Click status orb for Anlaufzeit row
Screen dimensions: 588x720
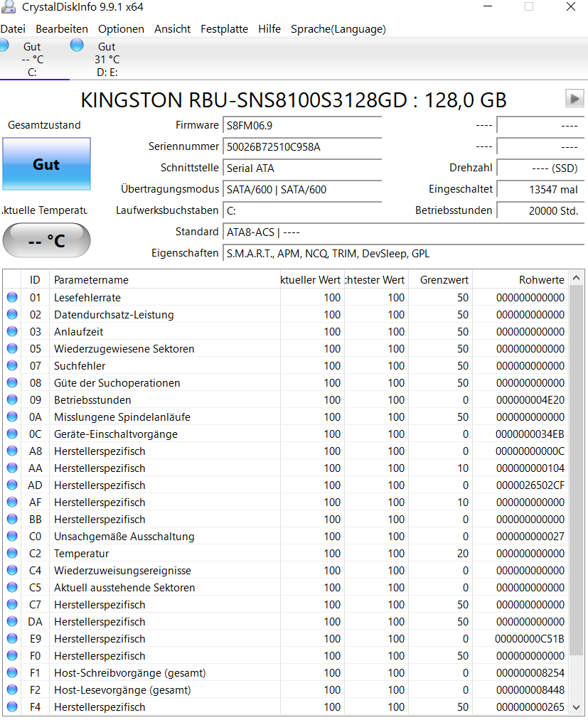12,331
